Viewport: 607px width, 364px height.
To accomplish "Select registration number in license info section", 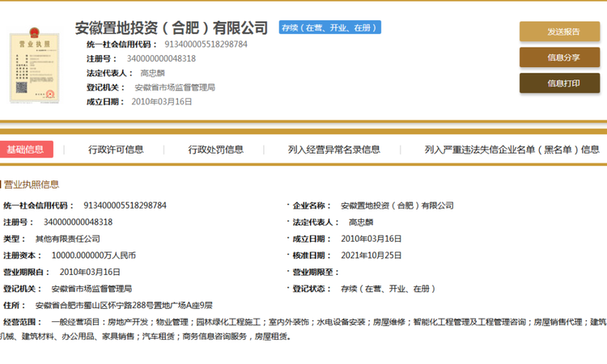I will [x=78, y=222].
